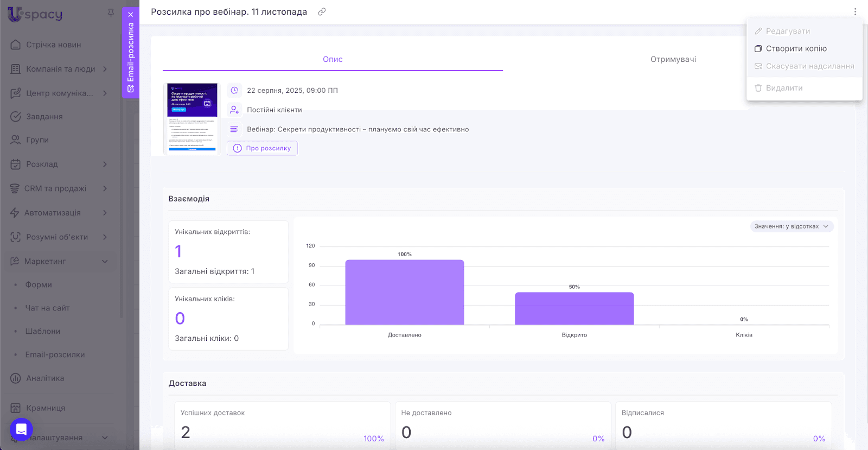Expand Компанія та люди submenu

pyautogui.click(x=105, y=69)
